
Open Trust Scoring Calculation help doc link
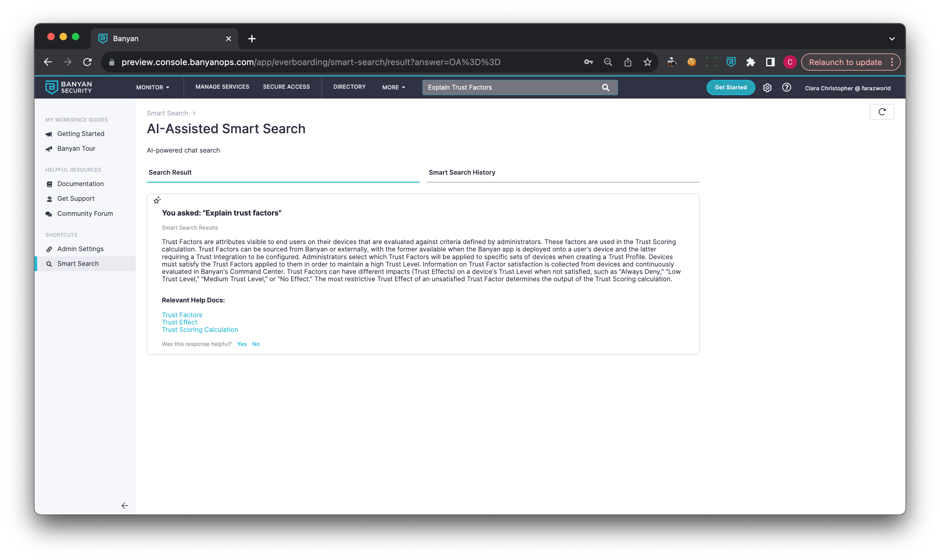pos(200,330)
